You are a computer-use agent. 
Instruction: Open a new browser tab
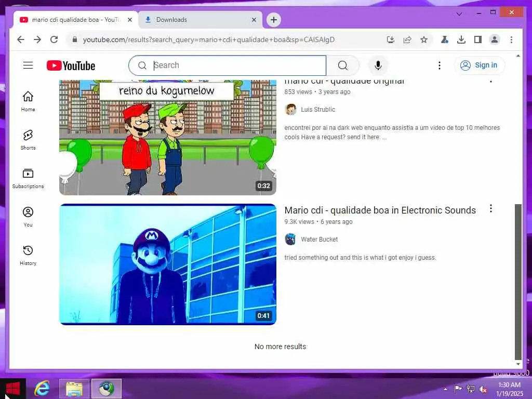point(273,20)
